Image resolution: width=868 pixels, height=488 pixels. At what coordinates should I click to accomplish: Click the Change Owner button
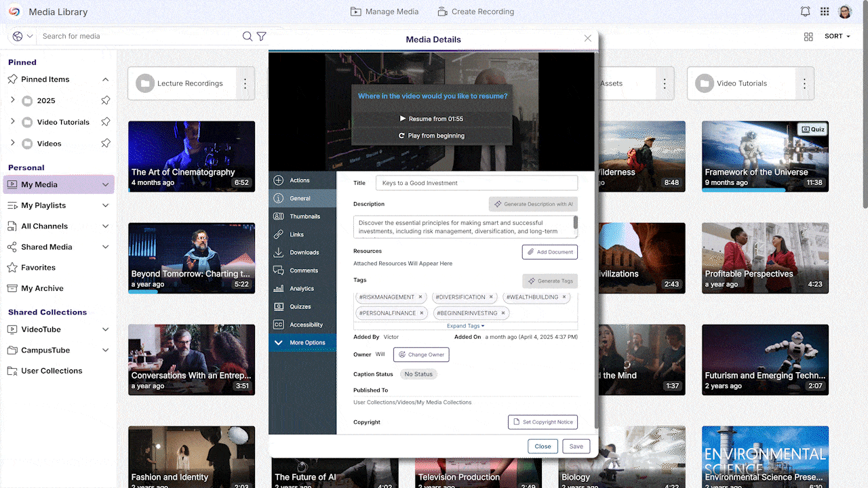pos(421,354)
